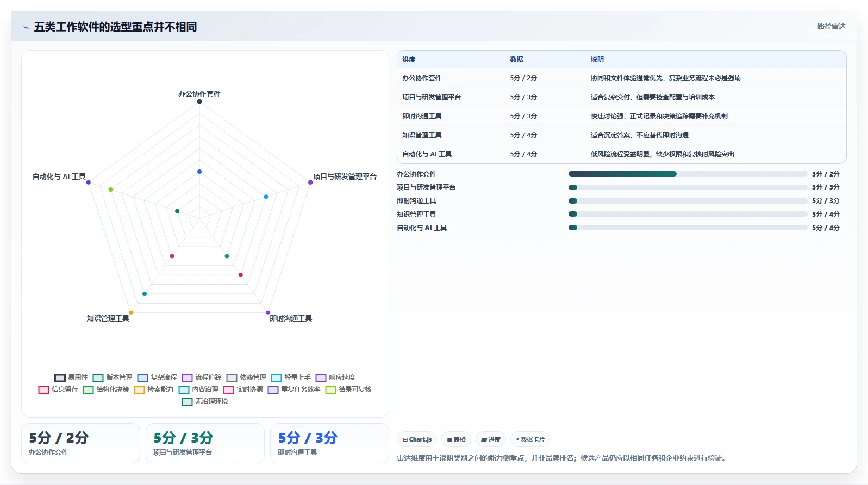Click the 知识管理工具 progress bar
The image size is (868, 485).
(688, 215)
